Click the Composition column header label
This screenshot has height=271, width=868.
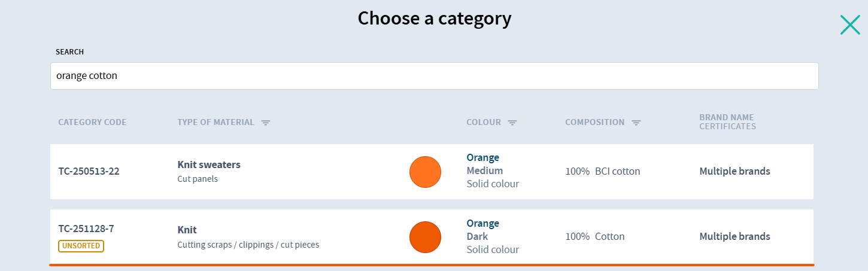(x=594, y=122)
